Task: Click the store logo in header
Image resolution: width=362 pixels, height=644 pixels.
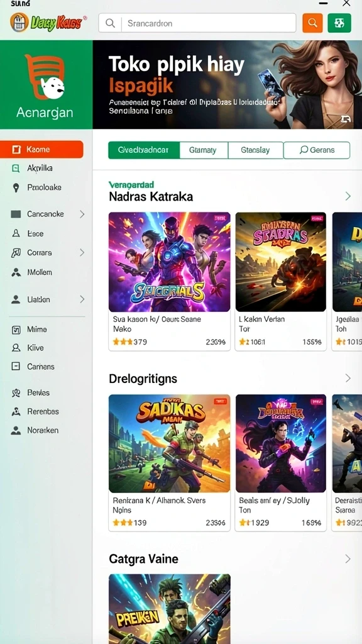Action: [x=48, y=22]
